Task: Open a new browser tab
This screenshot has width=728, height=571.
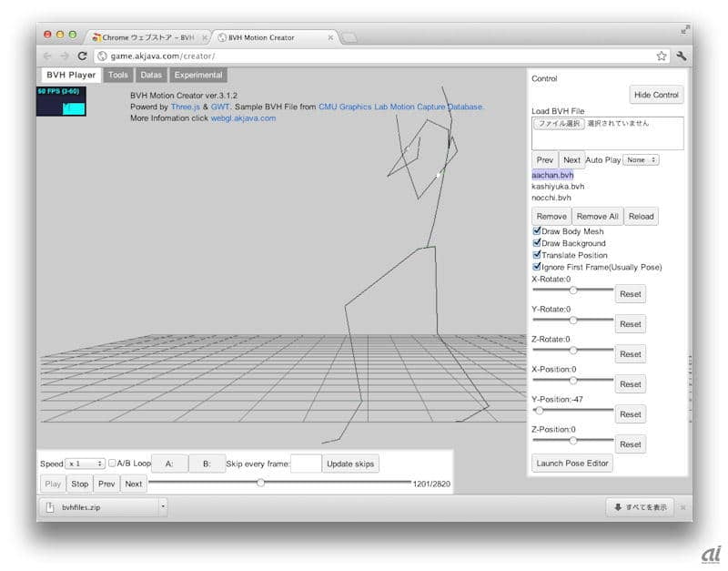Action: coord(349,37)
